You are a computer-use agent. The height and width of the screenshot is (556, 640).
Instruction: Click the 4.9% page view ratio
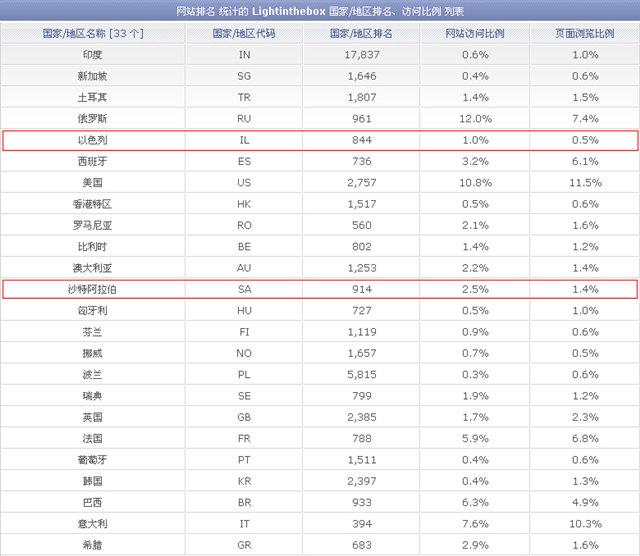pos(585,503)
